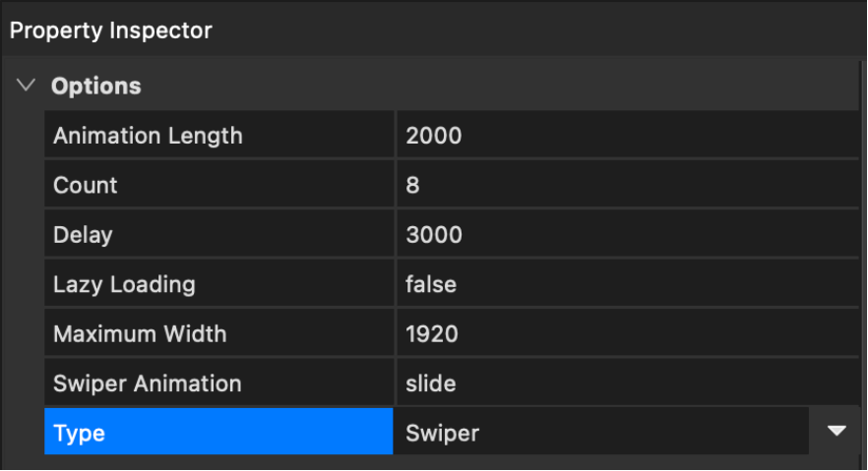This screenshot has height=471, width=868.
Task: Select the Animation Length property row
Action: pyautogui.click(x=218, y=136)
